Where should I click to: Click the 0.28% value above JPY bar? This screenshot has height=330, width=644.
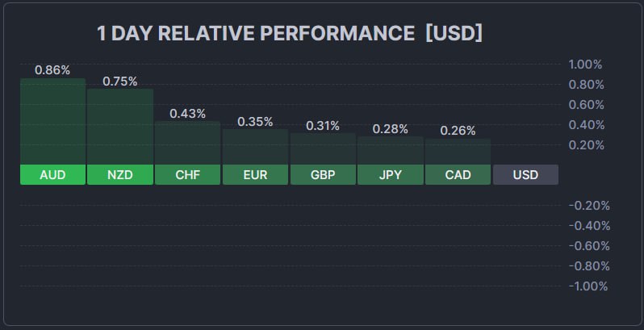(x=390, y=129)
